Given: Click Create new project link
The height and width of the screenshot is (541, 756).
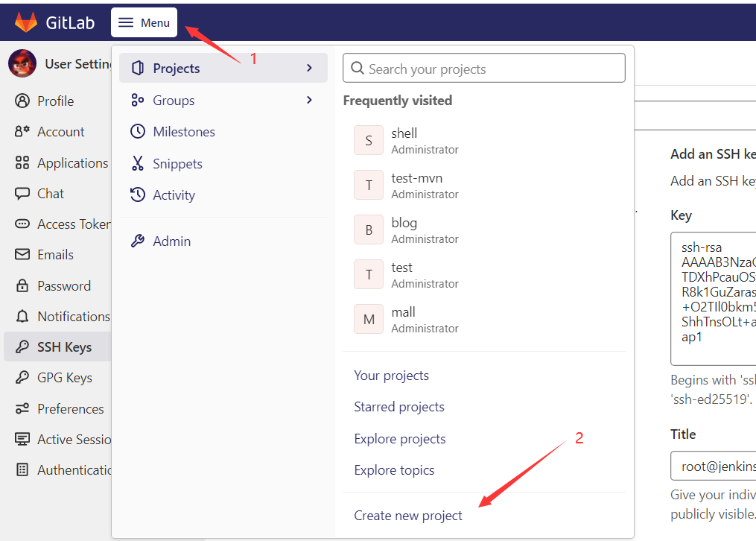Looking at the screenshot, I should (x=408, y=516).
